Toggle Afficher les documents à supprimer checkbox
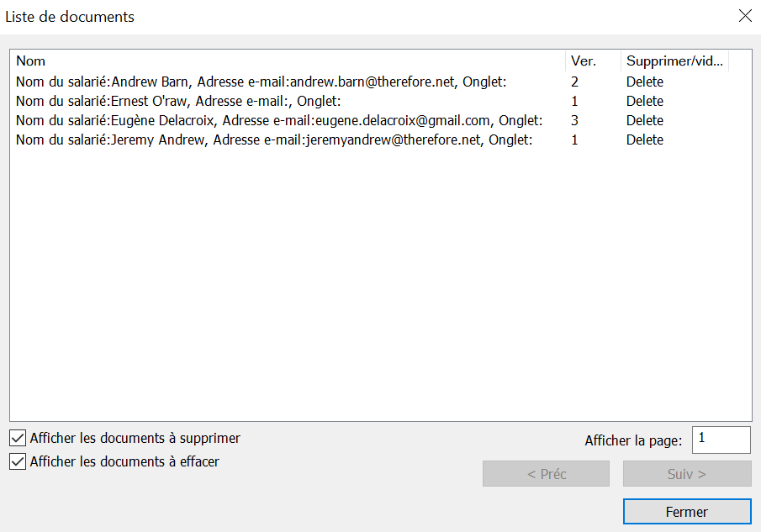This screenshot has height=532, width=761. tap(18, 438)
